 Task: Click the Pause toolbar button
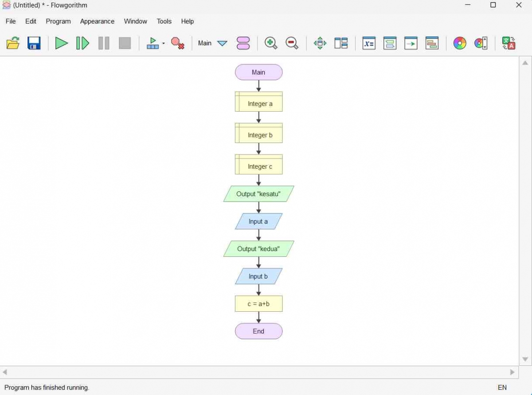pyautogui.click(x=104, y=43)
